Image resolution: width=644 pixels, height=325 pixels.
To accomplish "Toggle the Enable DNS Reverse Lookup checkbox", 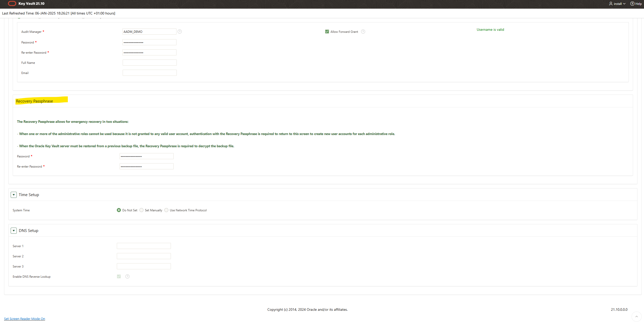I will point(119,276).
